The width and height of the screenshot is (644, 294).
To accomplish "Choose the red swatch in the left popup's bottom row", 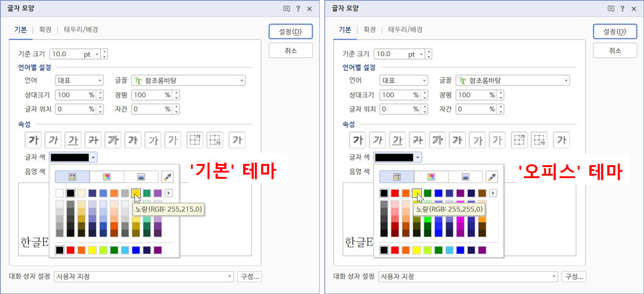I will click(70, 250).
